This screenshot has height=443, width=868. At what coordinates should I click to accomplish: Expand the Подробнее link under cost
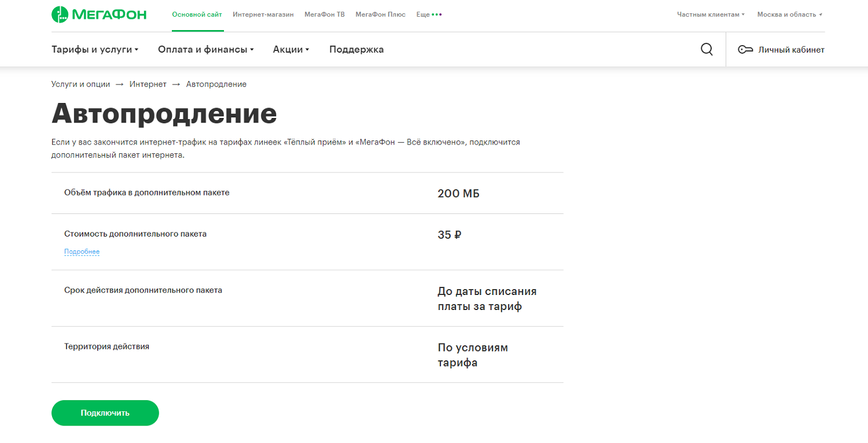[82, 252]
